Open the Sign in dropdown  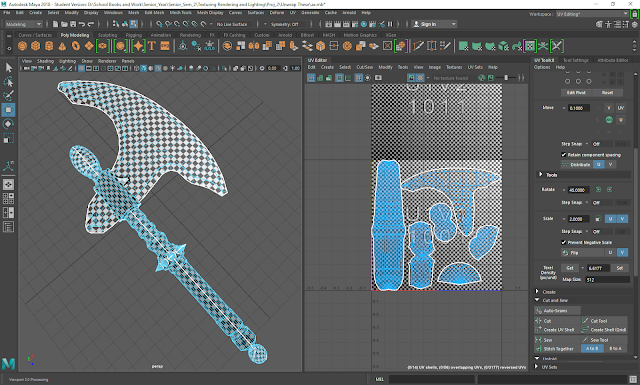(434, 24)
